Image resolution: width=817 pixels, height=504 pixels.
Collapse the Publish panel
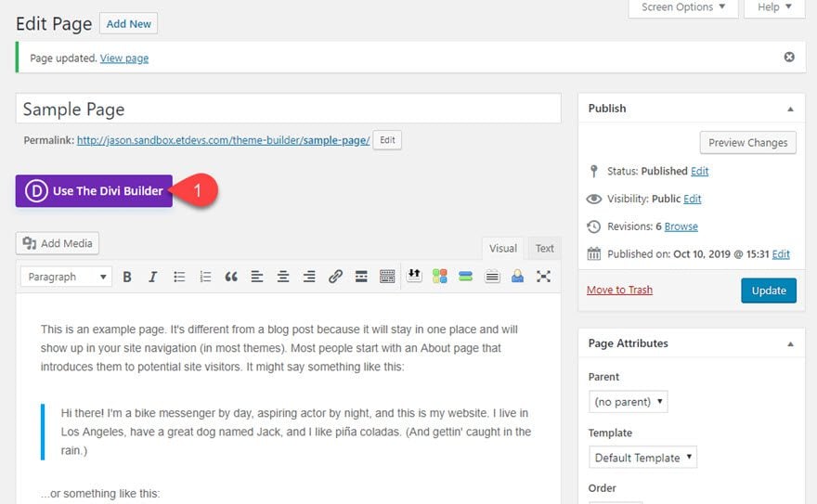[790, 109]
